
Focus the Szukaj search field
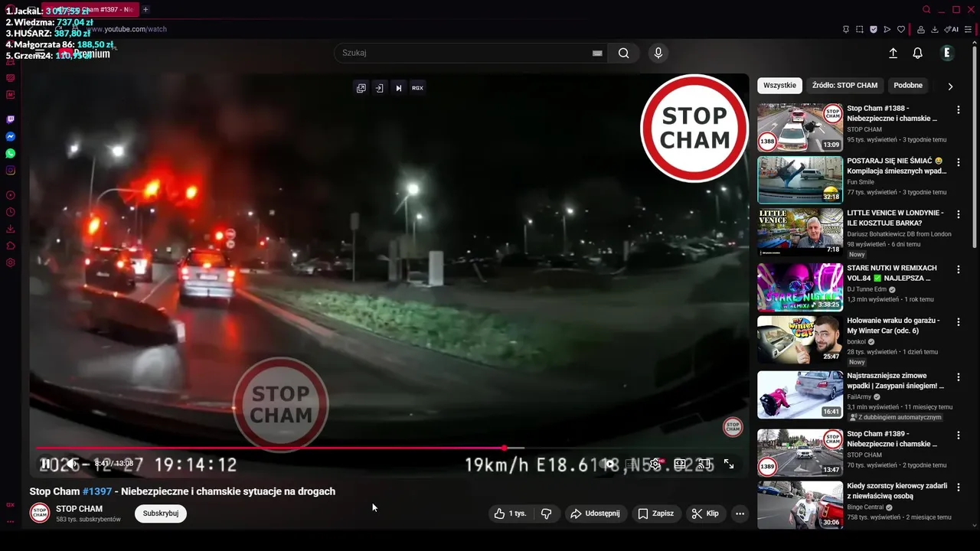pyautogui.click(x=463, y=53)
